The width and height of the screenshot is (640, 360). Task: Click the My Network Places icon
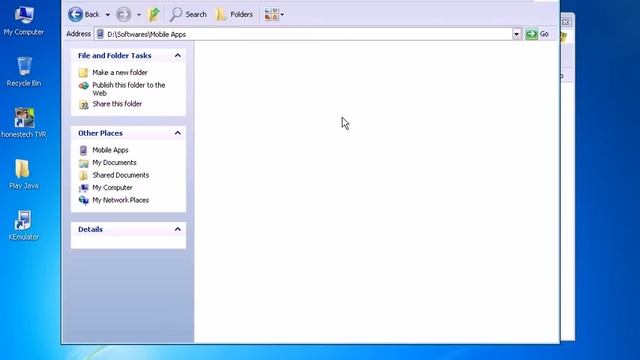[83, 200]
